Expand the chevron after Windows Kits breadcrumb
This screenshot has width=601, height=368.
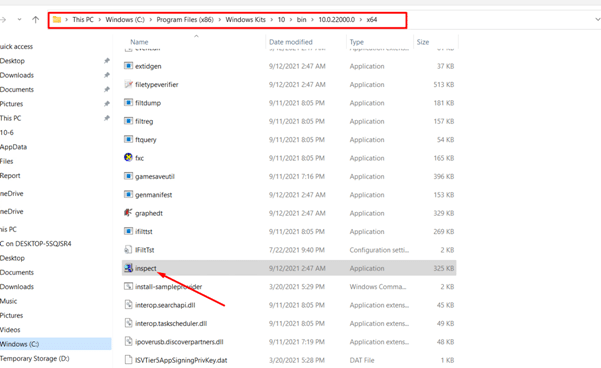point(272,20)
